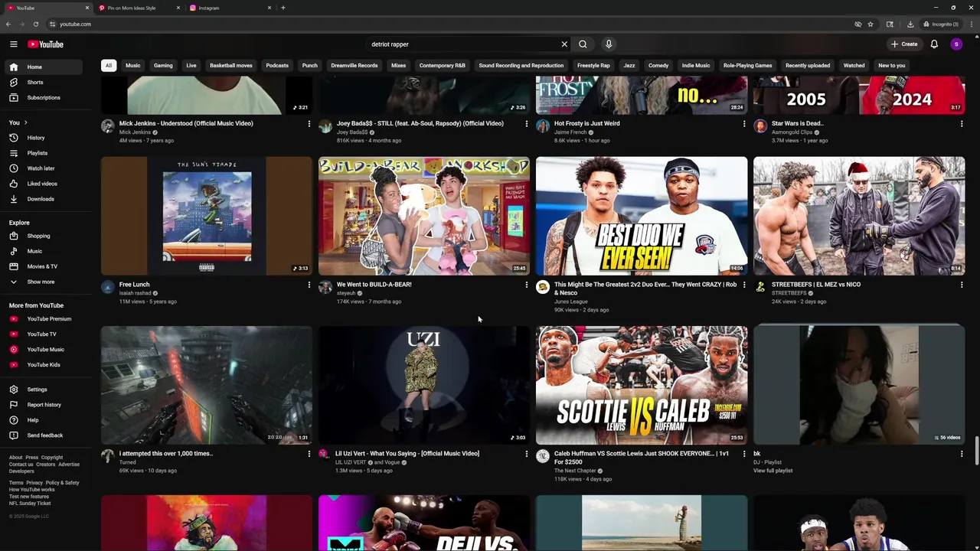Screen dimensions: 980x551
Task: Open options for bk playlist
Action: [x=962, y=454]
